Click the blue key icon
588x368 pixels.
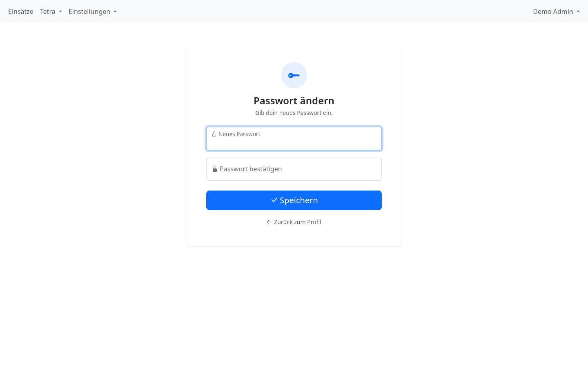tap(294, 75)
